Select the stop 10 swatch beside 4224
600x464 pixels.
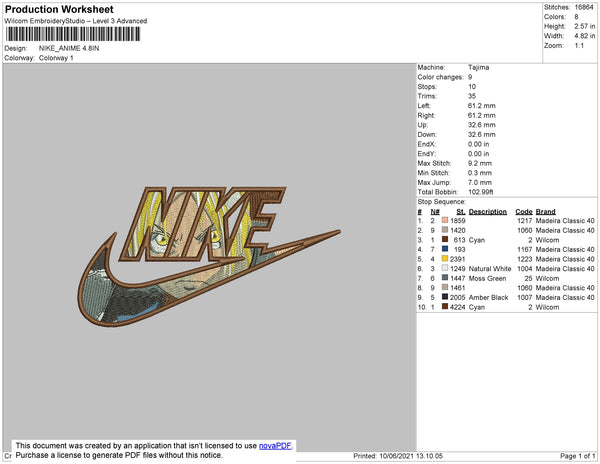click(x=445, y=306)
